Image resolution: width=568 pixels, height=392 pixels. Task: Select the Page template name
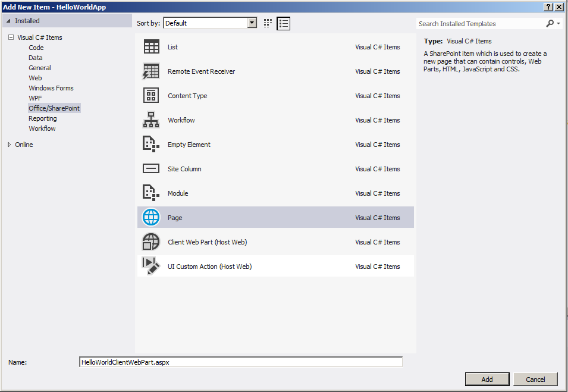[175, 218]
